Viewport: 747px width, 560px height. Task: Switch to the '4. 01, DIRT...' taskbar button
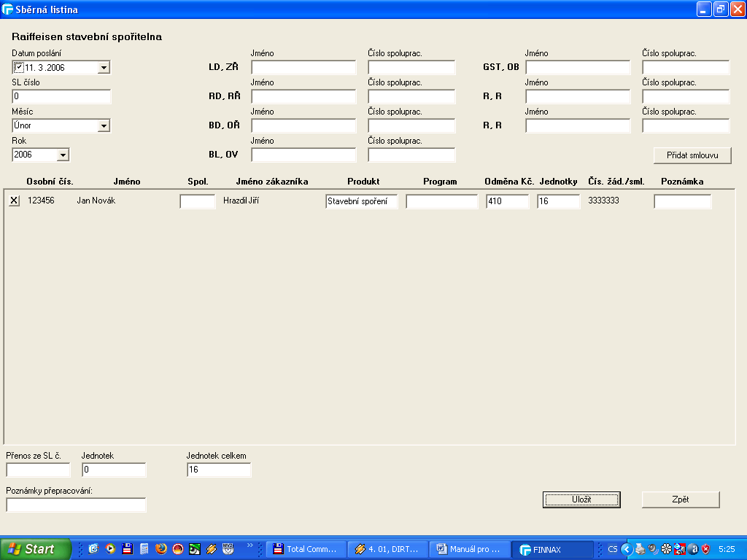(x=388, y=549)
